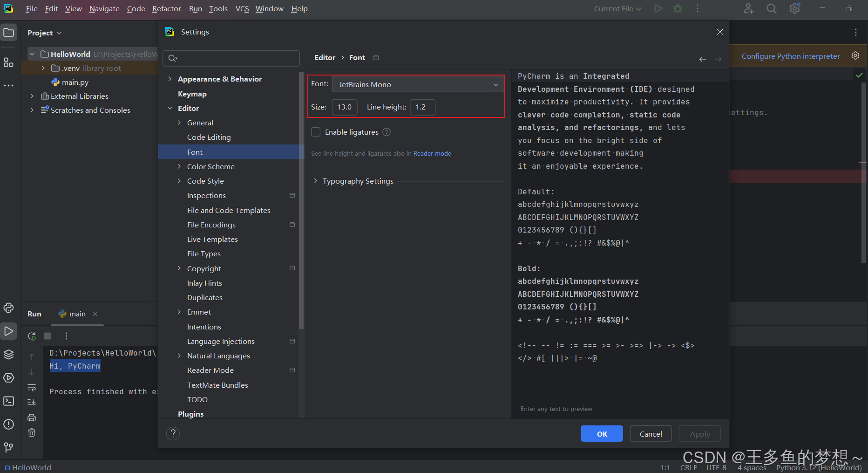Click the OK button
Screen dimensions: 868x473
click(602, 434)
